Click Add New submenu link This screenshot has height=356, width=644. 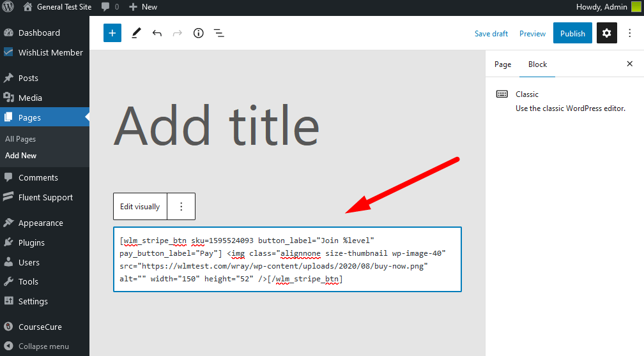tap(20, 156)
